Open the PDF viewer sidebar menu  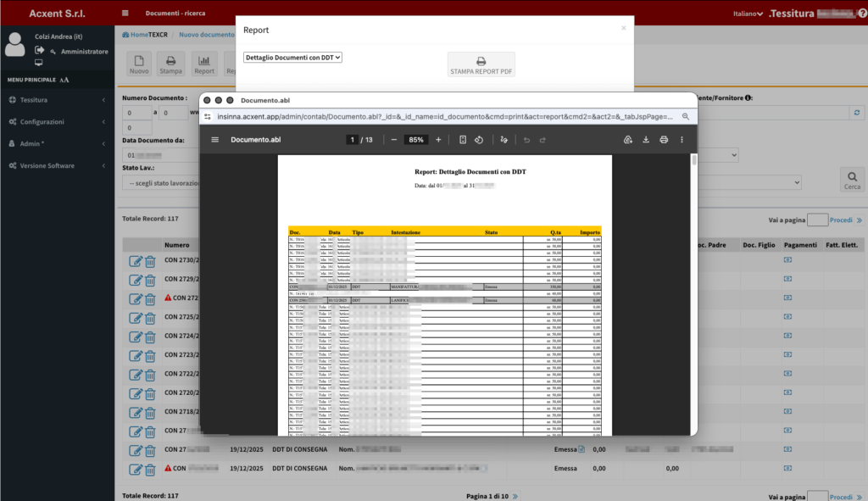point(215,140)
